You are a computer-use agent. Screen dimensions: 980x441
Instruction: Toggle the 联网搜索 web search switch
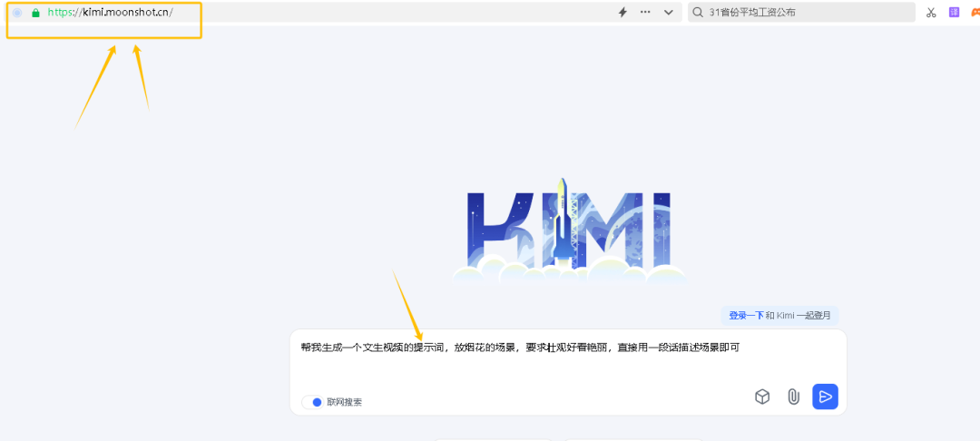pos(312,402)
